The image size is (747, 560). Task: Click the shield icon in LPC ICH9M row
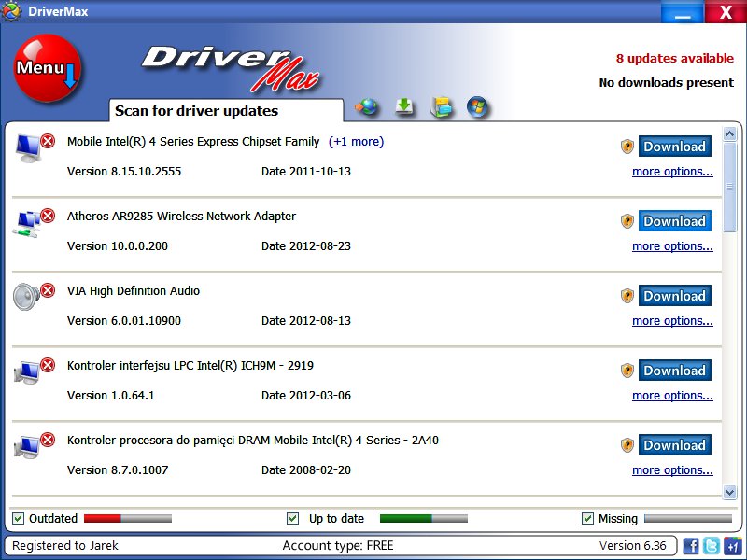pyautogui.click(x=627, y=371)
